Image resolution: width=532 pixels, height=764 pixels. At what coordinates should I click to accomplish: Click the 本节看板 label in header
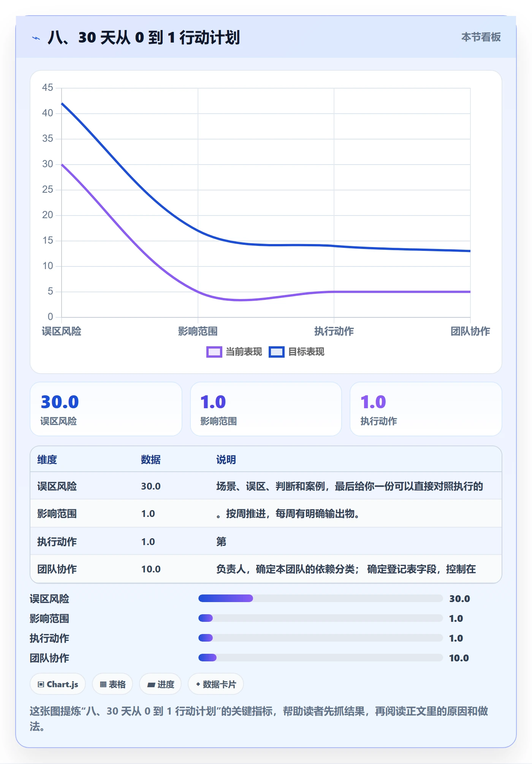(x=481, y=37)
